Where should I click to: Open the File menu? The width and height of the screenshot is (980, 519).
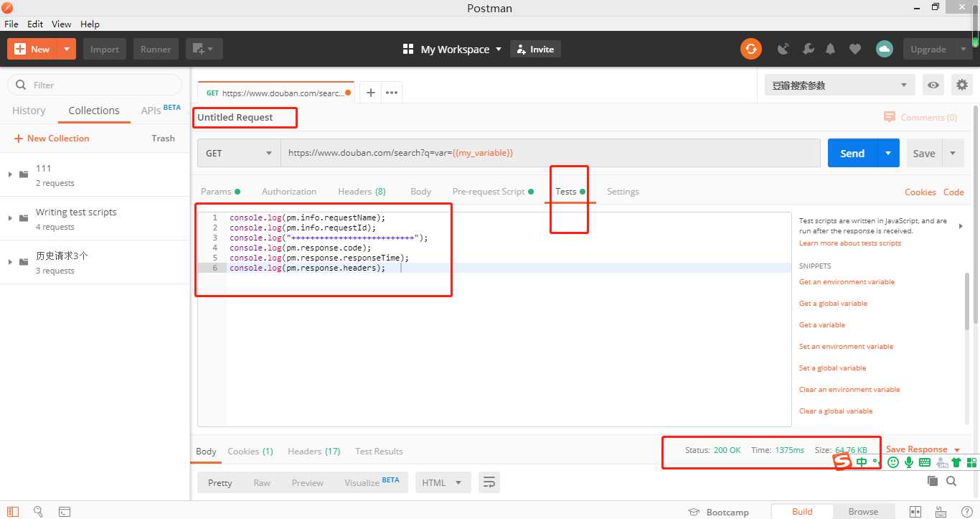(x=11, y=24)
